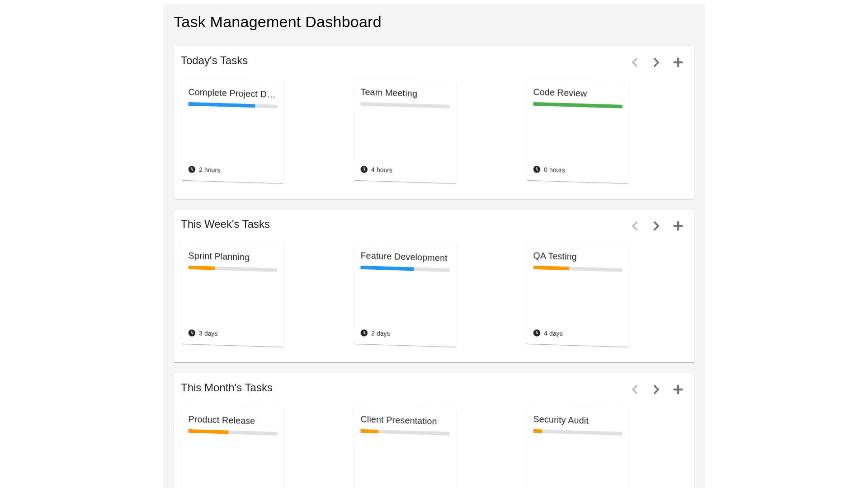The height and width of the screenshot is (488, 868).
Task: Click clock icon on Feature Development card
Action: [x=364, y=333]
